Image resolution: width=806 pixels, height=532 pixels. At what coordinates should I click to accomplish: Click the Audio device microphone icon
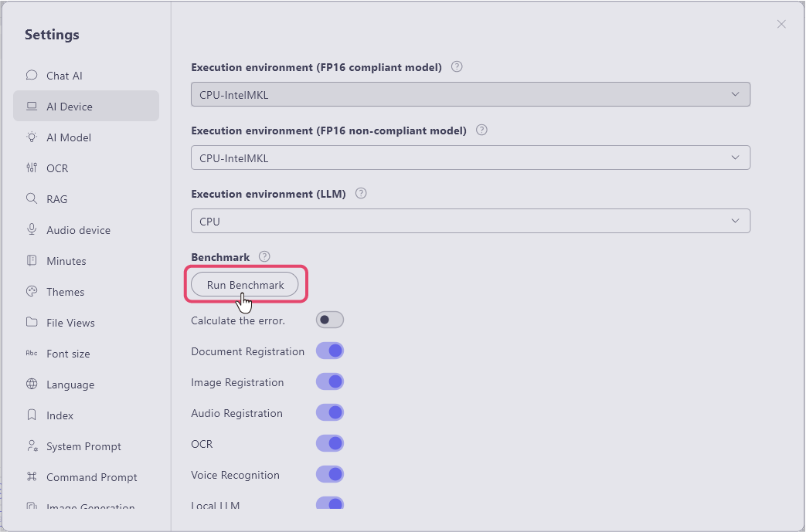pos(32,230)
